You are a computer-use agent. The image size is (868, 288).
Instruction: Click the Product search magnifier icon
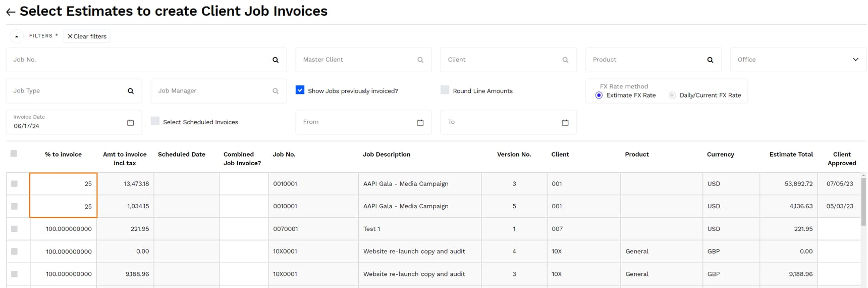click(710, 60)
